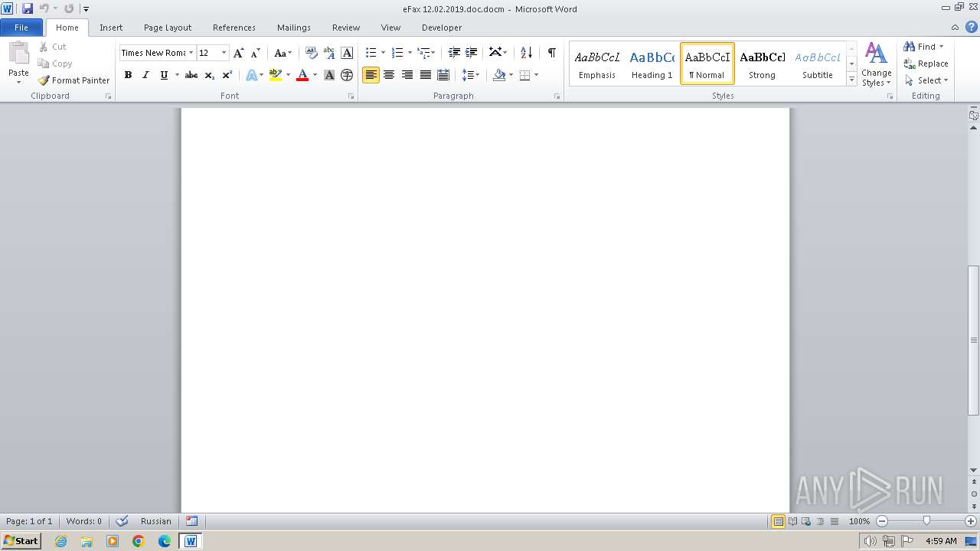Click the Replace button
The width and height of the screenshot is (980, 551).
tap(926, 64)
